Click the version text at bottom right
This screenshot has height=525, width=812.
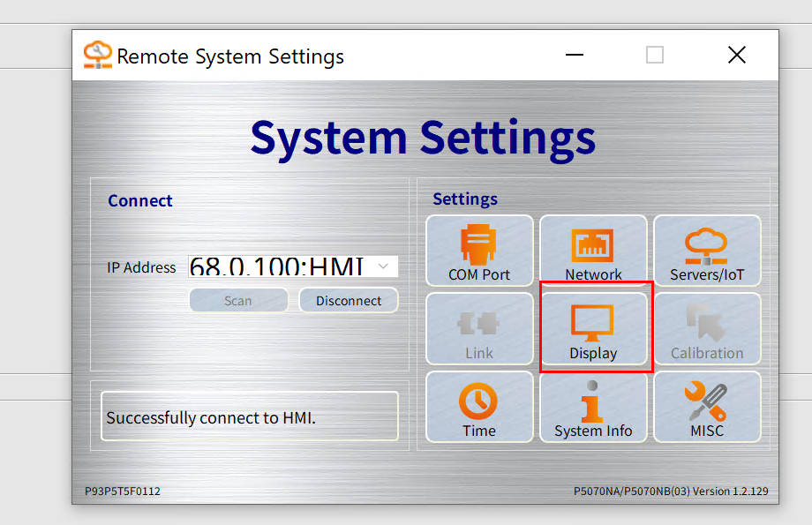pyautogui.click(x=671, y=491)
